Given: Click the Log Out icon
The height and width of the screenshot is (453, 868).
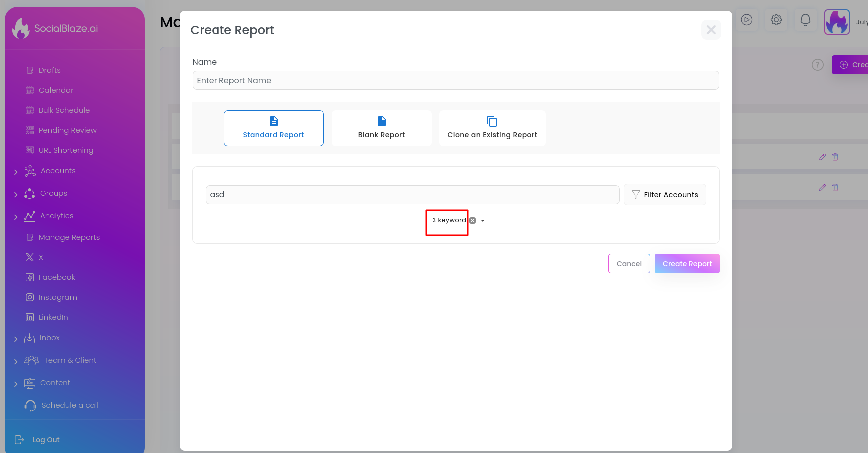Looking at the screenshot, I should coord(19,440).
